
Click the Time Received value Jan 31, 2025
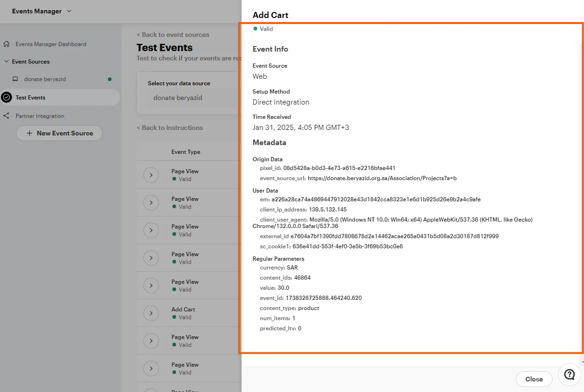coord(301,128)
